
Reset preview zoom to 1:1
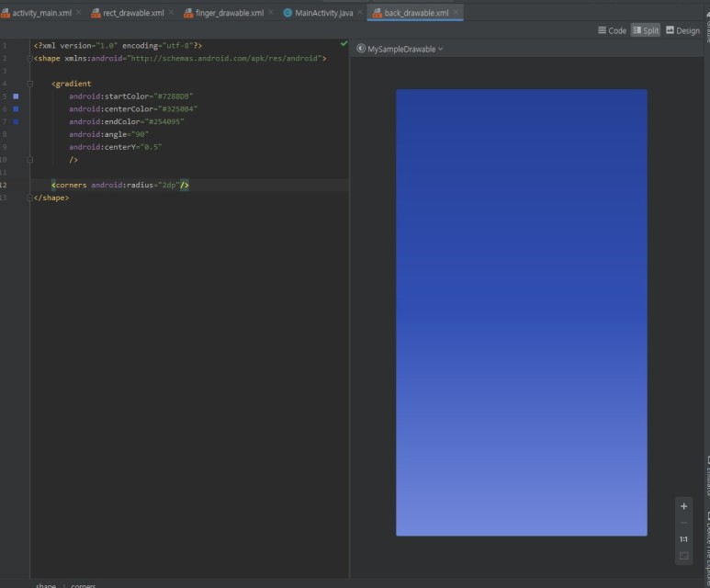click(x=683, y=539)
